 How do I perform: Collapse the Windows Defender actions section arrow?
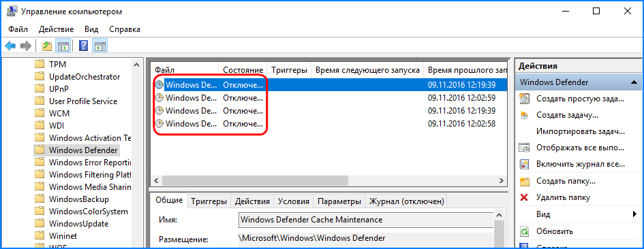634,82
